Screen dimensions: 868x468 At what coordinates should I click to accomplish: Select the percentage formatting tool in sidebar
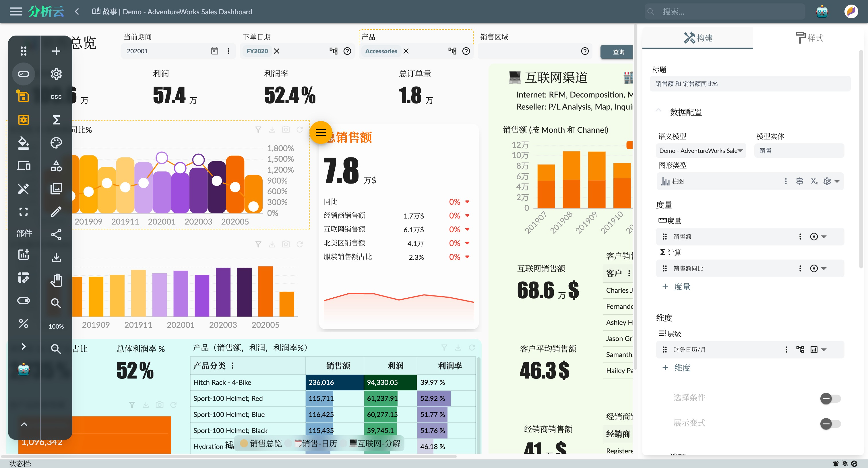(x=23, y=323)
